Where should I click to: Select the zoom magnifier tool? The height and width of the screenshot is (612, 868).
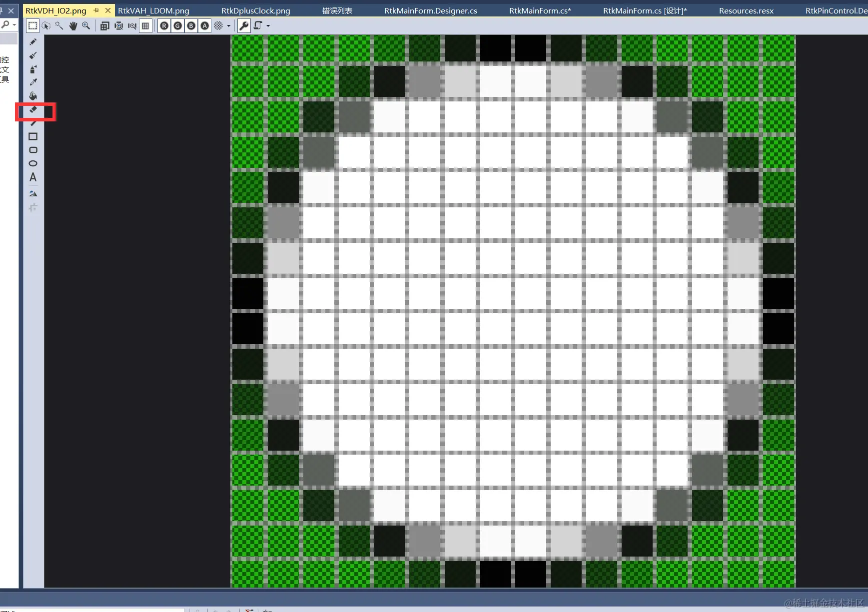pos(86,26)
